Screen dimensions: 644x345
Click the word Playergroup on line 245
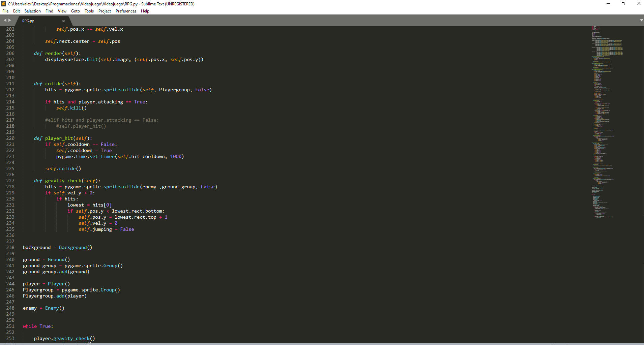[38, 290]
